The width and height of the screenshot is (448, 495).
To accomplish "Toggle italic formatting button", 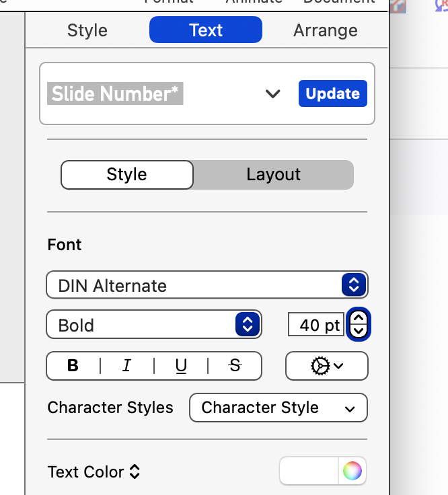I will tap(126, 366).
